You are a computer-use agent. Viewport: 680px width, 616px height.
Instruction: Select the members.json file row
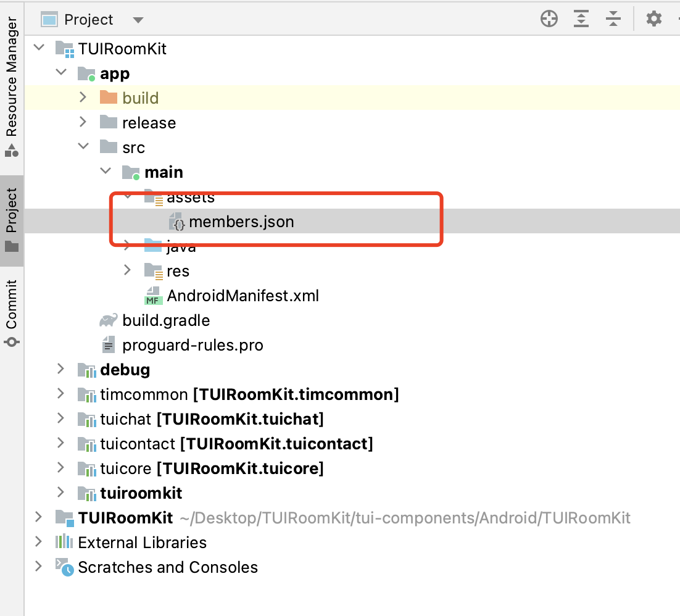352,222
